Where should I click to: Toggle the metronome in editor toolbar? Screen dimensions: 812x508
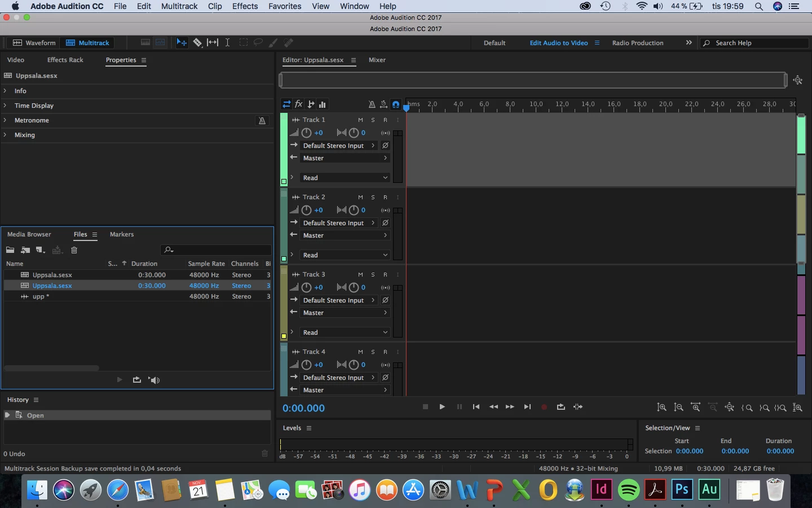pos(372,104)
